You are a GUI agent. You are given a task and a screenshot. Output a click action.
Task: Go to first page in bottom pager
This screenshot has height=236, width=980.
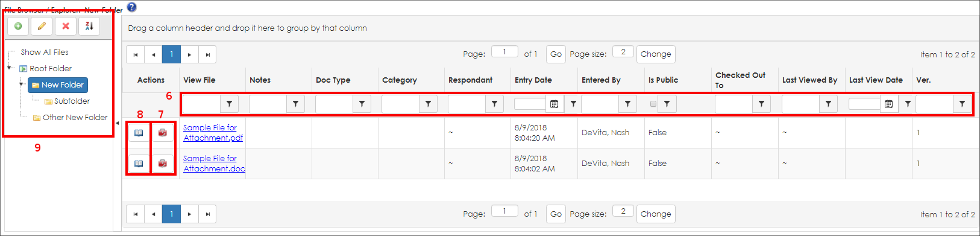pos(136,214)
